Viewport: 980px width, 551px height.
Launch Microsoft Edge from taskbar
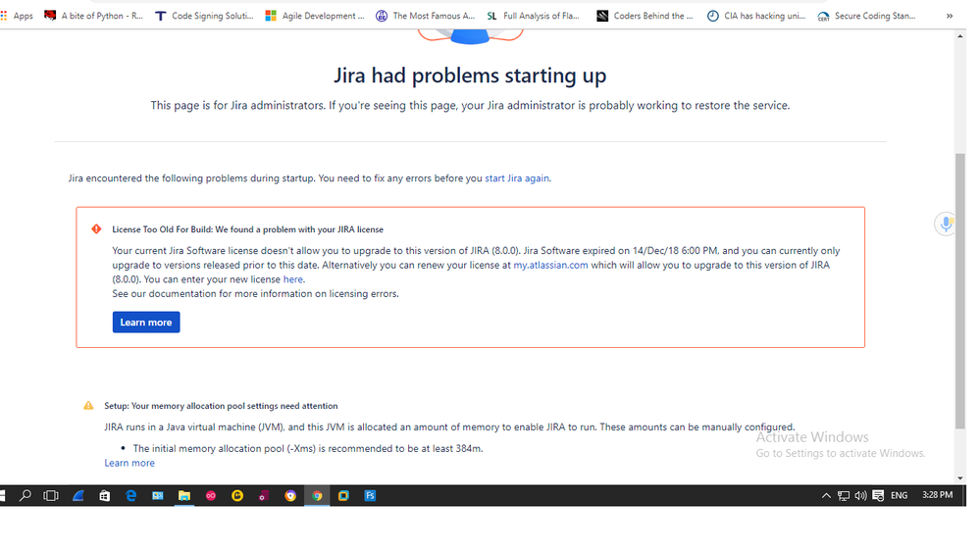pyautogui.click(x=131, y=495)
